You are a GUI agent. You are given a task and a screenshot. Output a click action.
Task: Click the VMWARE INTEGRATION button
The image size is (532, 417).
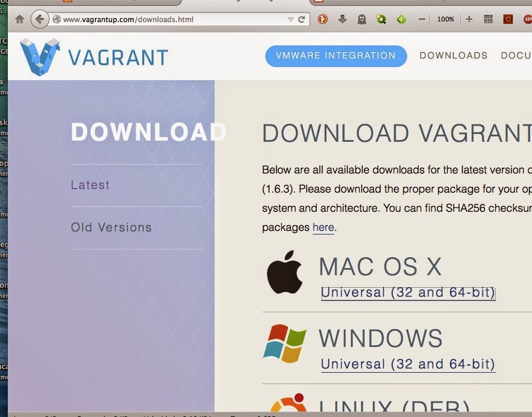pyautogui.click(x=336, y=56)
